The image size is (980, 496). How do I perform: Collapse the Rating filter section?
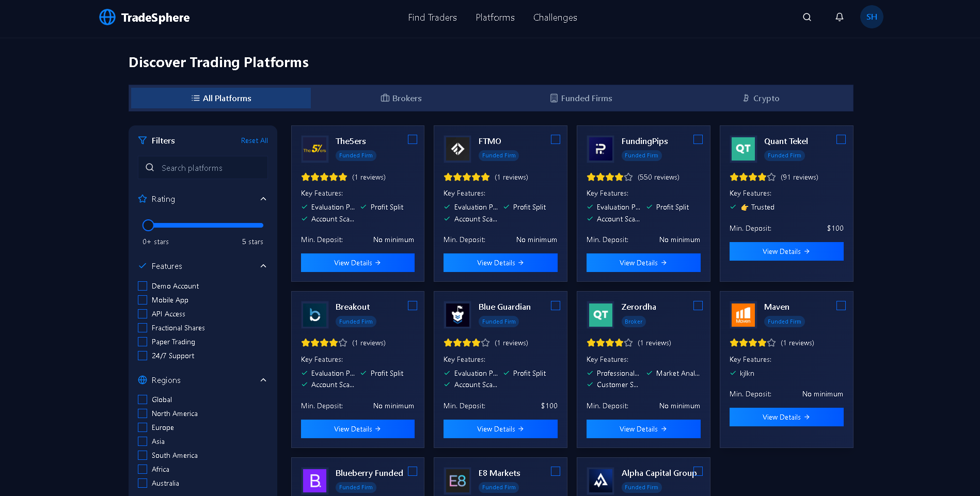point(263,199)
